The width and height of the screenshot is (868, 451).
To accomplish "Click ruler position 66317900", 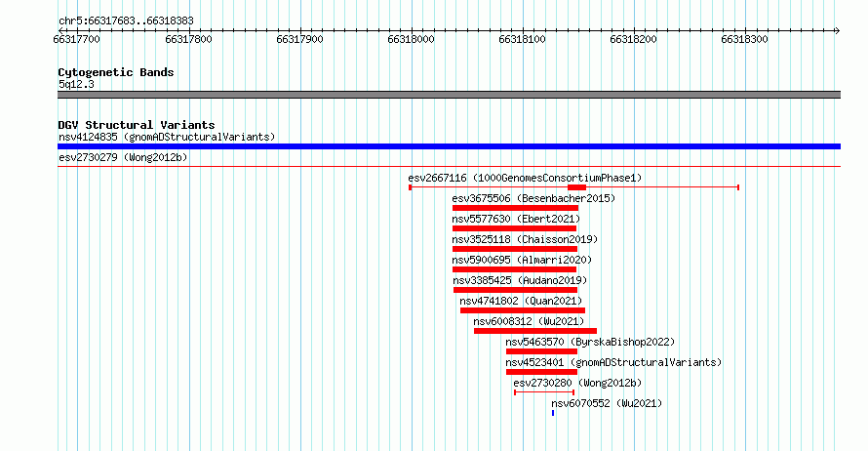I will coord(299,39).
